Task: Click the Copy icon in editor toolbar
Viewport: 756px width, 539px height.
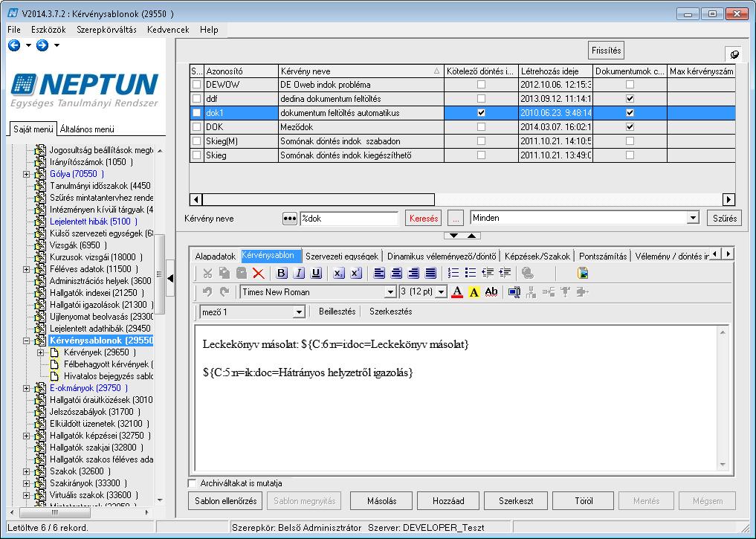Action: coord(224,274)
